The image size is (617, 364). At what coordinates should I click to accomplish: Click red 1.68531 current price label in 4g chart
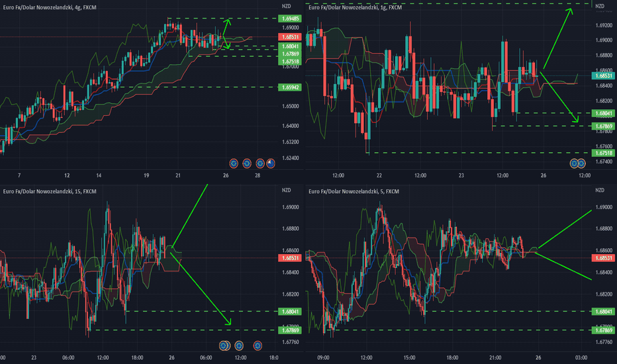(x=290, y=36)
